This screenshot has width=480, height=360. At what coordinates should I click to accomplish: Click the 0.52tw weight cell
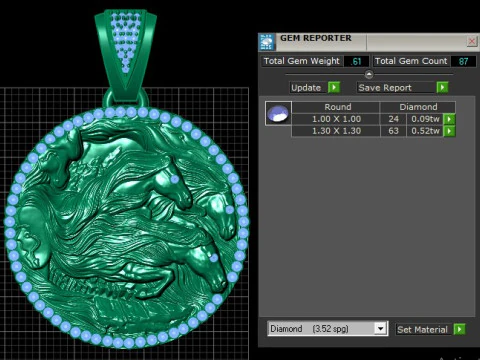(x=425, y=131)
